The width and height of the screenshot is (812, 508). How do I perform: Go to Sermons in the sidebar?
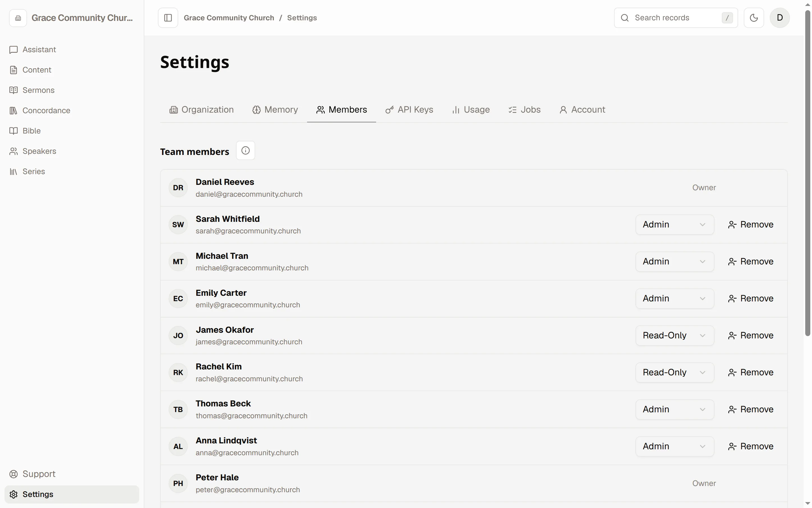72,90
